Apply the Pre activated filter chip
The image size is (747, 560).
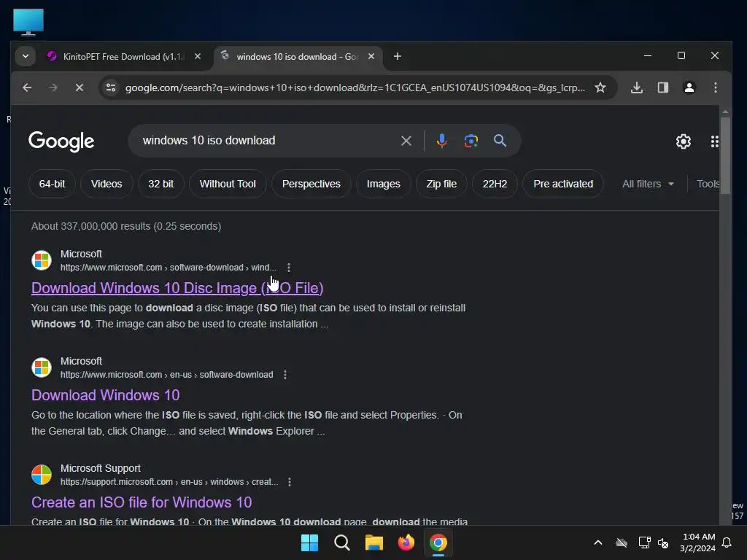pyautogui.click(x=563, y=184)
